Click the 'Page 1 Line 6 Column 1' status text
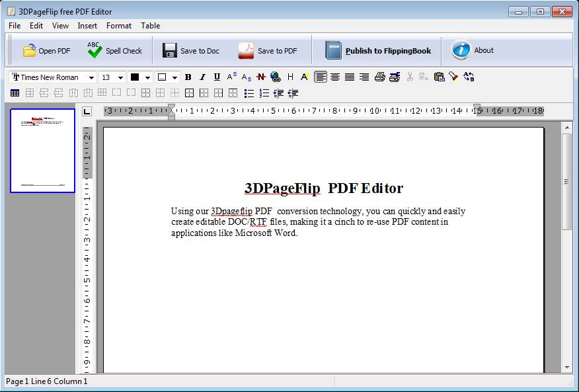The height and width of the screenshot is (392, 579). [x=46, y=381]
